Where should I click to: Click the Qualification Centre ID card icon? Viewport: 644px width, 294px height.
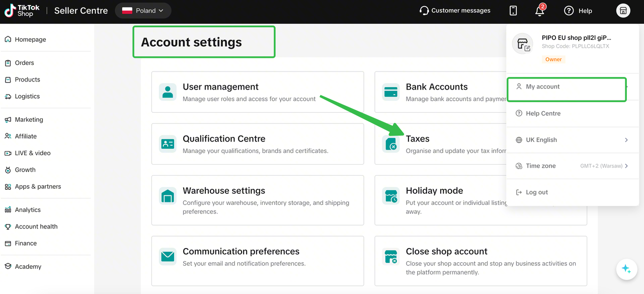168,144
